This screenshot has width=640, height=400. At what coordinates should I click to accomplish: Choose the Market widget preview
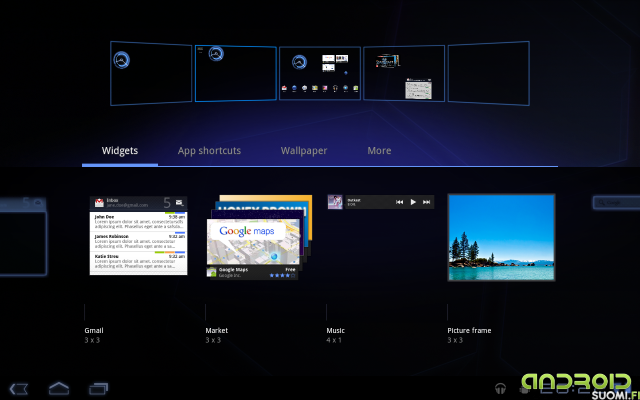(259, 237)
